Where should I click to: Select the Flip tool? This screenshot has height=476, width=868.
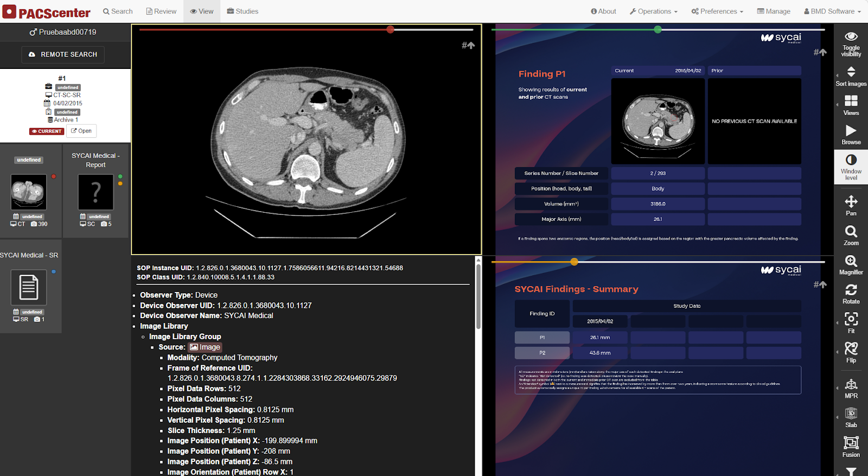pyautogui.click(x=851, y=353)
